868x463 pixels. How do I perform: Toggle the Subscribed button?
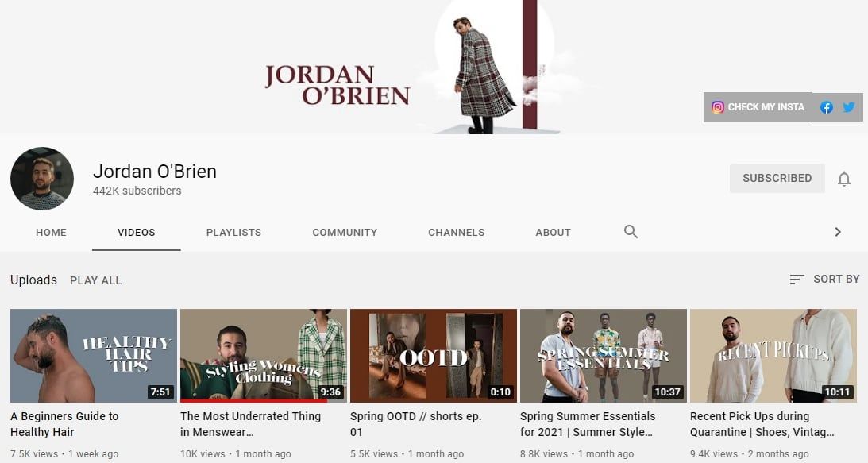point(777,179)
